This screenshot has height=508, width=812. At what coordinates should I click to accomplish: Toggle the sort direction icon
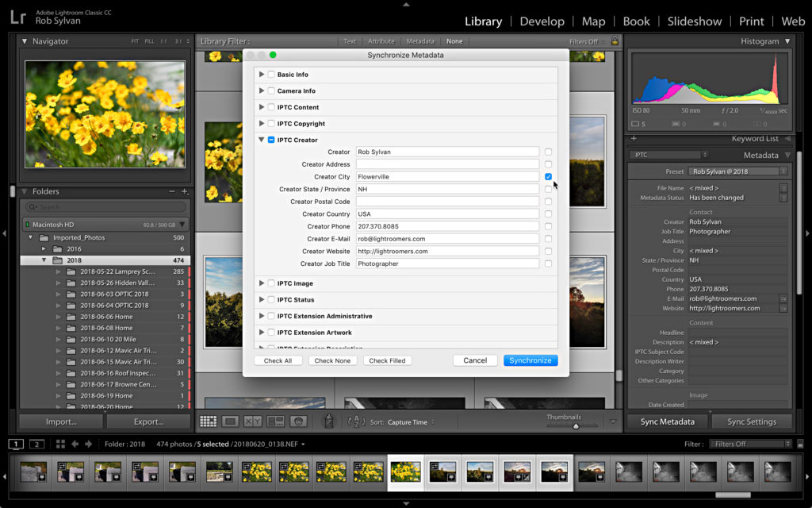click(x=357, y=421)
